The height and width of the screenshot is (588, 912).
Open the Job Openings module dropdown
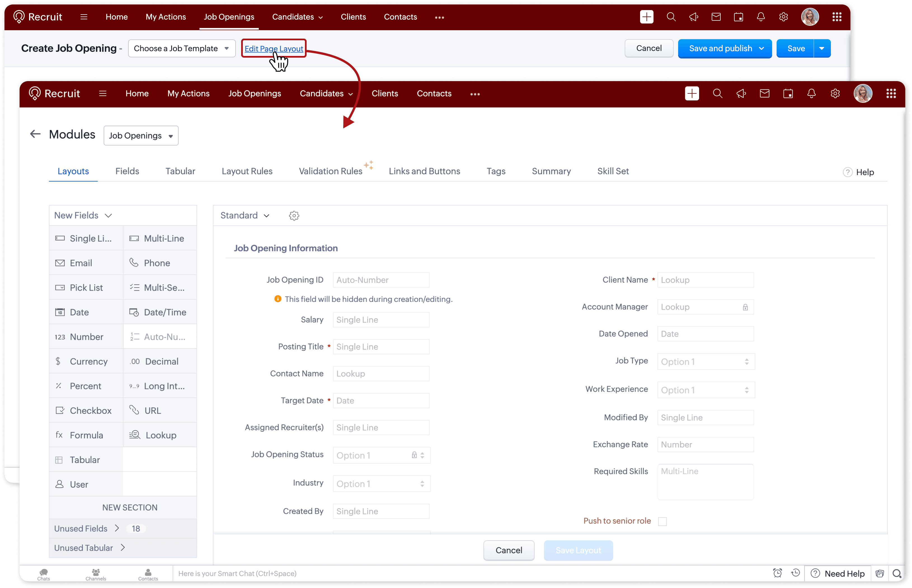(141, 136)
